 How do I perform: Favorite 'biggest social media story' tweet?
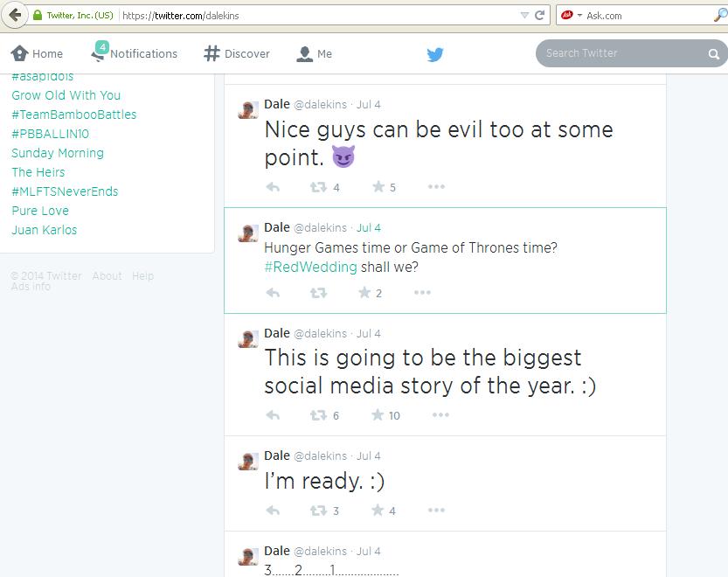click(x=378, y=414)
